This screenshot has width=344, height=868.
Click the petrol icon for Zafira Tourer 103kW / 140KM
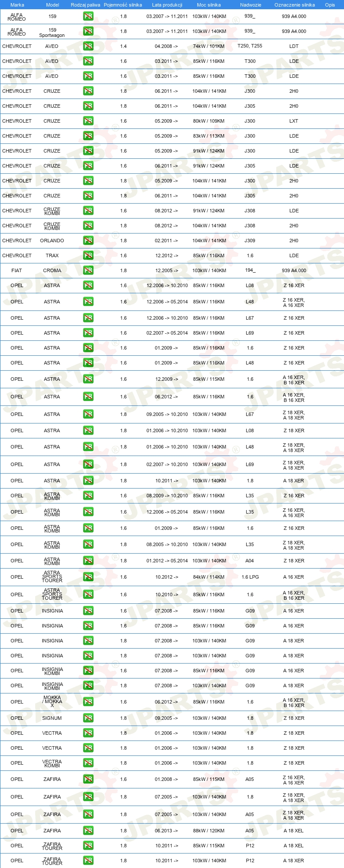pos(88,861)
